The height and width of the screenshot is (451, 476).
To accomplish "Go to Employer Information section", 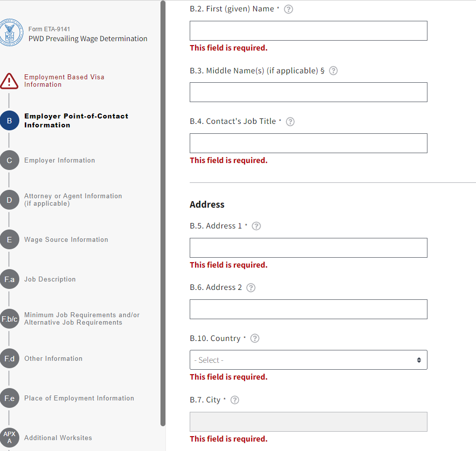I will pos(59,161).
